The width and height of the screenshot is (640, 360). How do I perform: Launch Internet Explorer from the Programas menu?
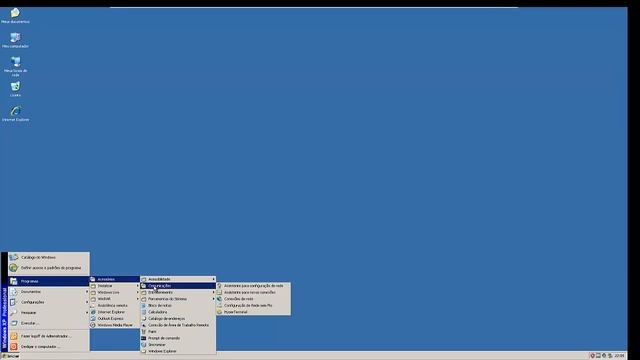coord(115,312)
